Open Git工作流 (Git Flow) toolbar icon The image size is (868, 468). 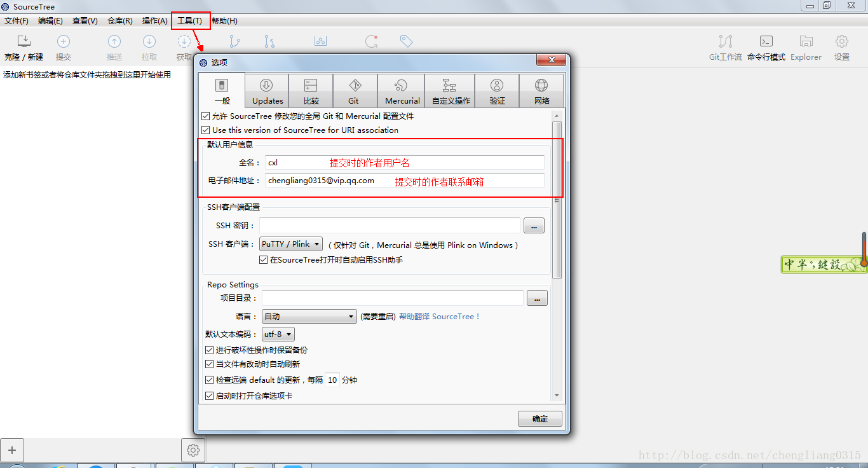(726, 42)
